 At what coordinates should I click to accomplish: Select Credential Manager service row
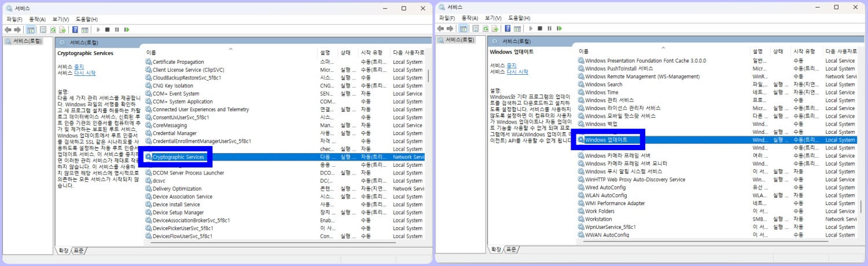[285, 133]
